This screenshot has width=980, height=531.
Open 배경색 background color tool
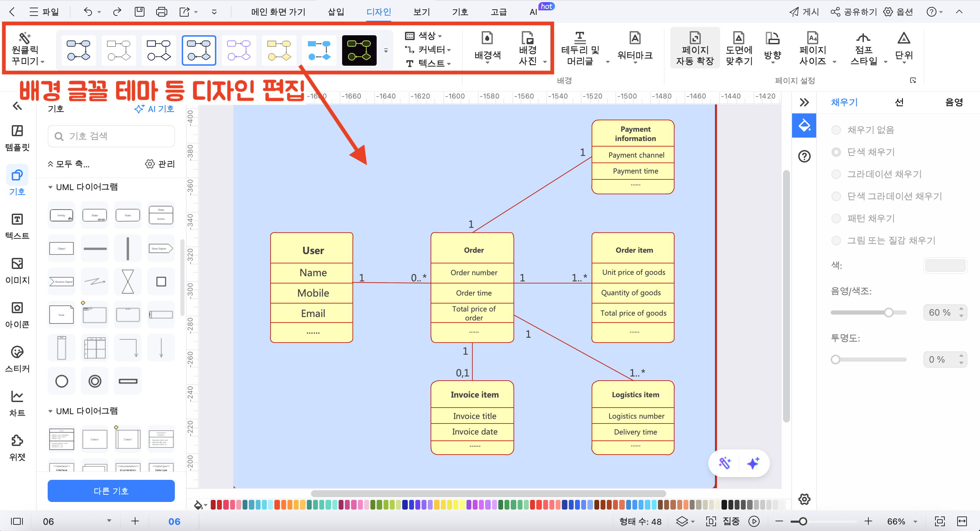point(487,48)
